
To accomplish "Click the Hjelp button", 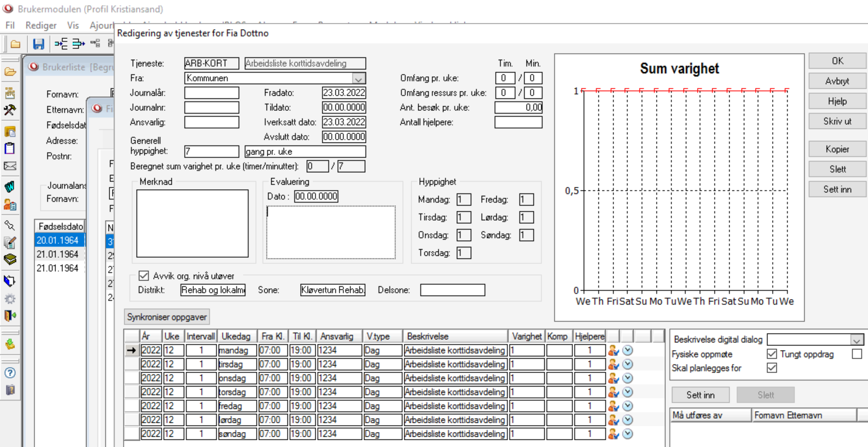I will [x=838, y=101].
